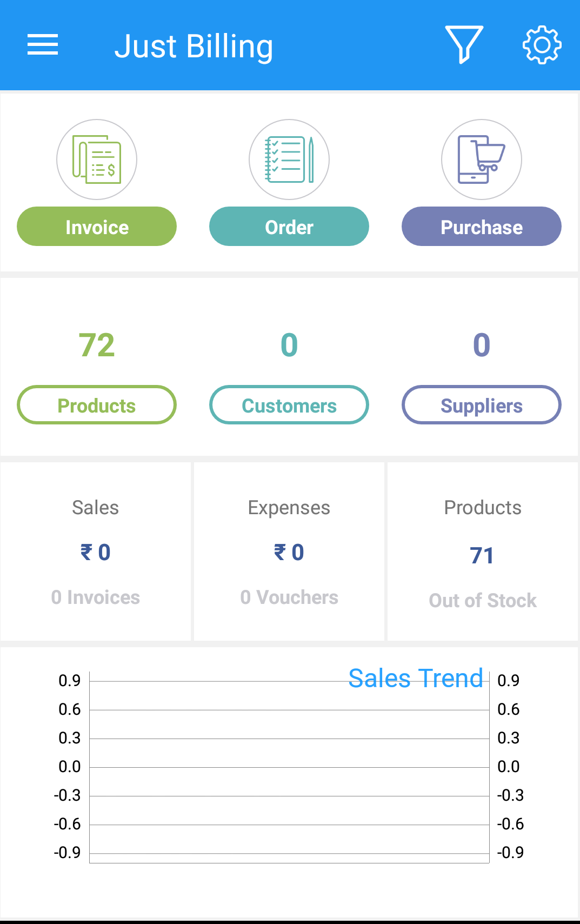
Task: Open the hamburger navigation menu
Action: click(x=43, y=45)
